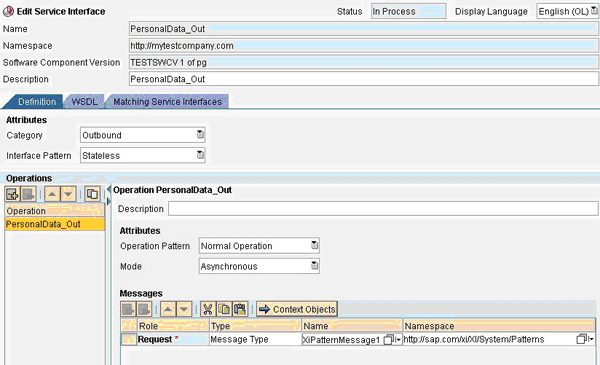The height and width of the screenshot is (365, 600).
Task: Switch to the Matching Service Interfaces tab
Action: click(x=168, y=102)
